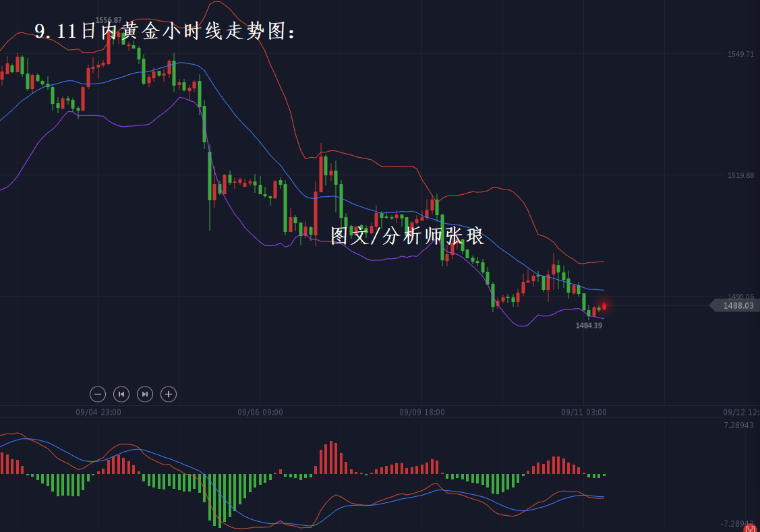This screenshot has width=760, height=532.
Task: Click the skip-to-previous chart button
Action: click(121, 394)
